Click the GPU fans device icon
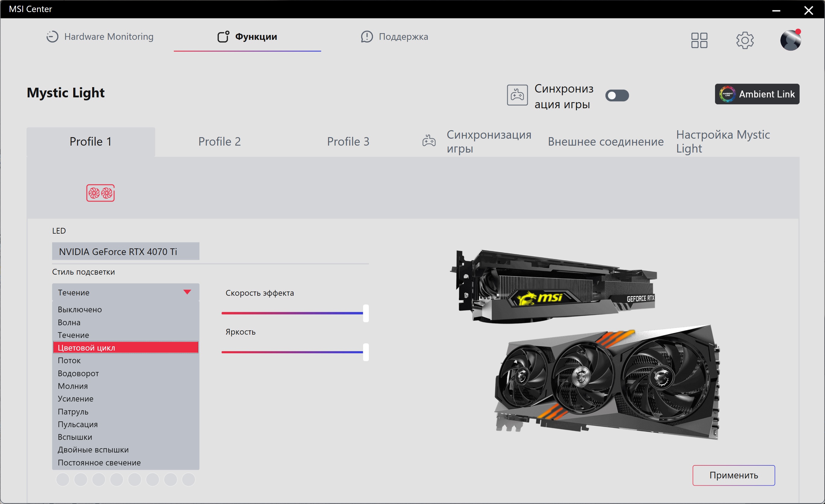Viewport: 825px width, 504px height. [100, 193]
